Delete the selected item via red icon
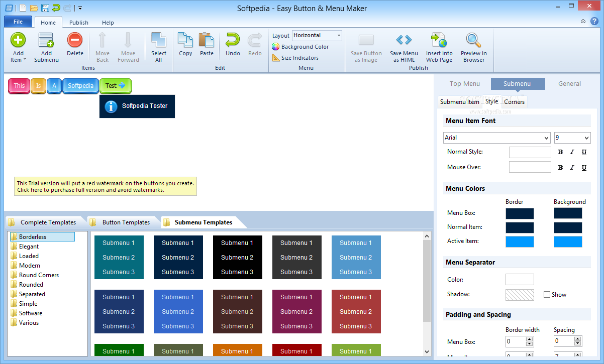This screenshot has width=604, height=364. pyautogui.click(x=75, y=40)
